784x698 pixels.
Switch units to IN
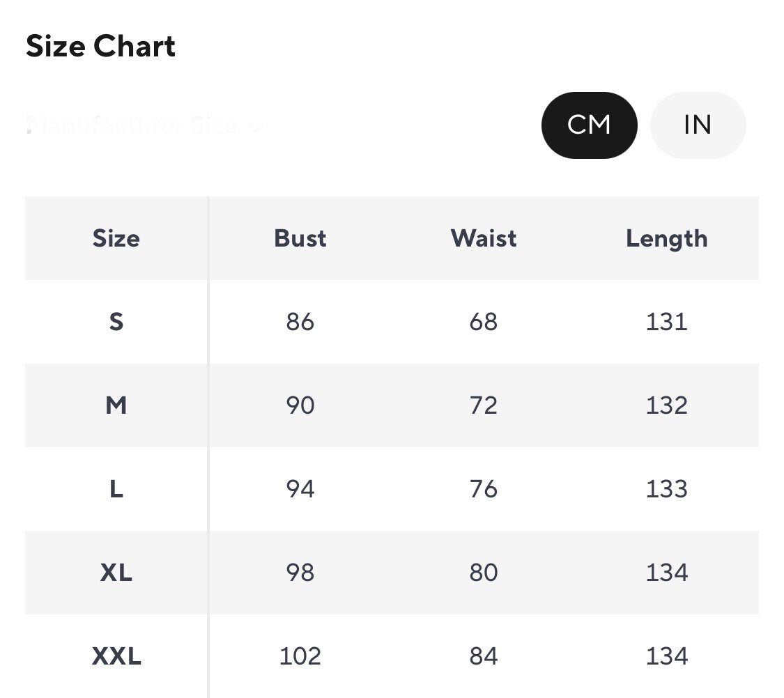coord(698,125)
